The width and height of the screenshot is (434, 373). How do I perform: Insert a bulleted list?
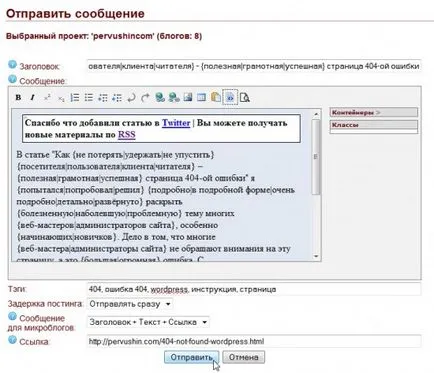[x=89, y=98]
